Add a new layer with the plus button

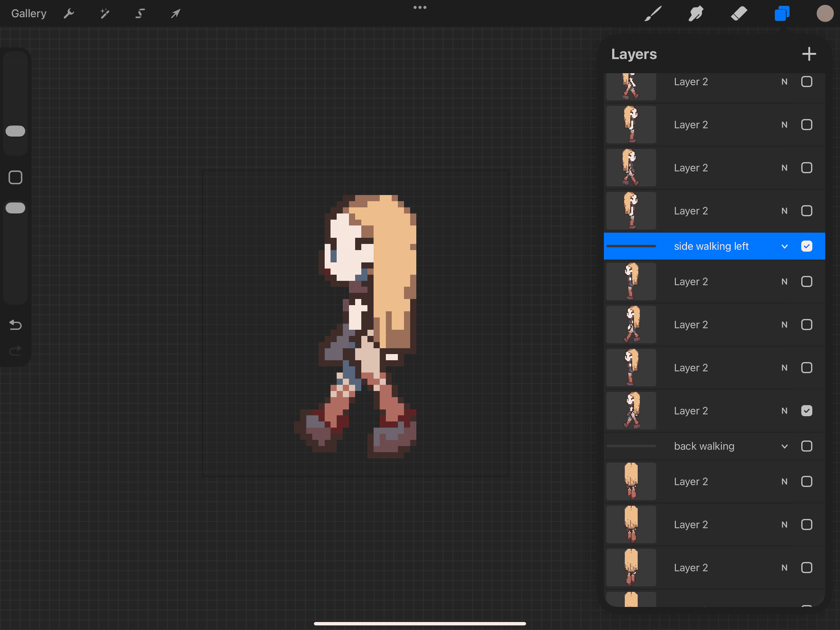(x=809, y=54)
